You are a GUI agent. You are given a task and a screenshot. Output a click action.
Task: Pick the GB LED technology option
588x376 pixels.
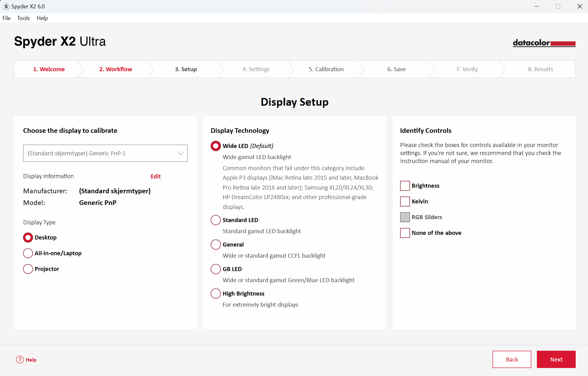pyautogui.click(x=216, y=269)
